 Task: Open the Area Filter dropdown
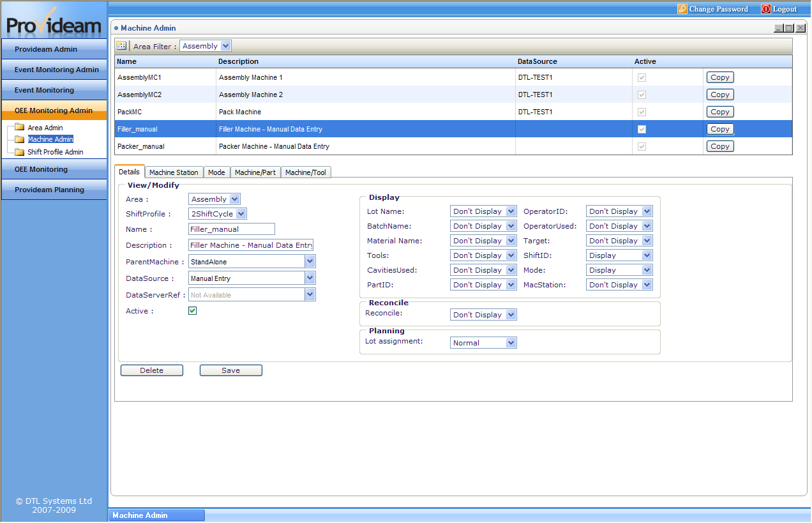pos(206,46)
